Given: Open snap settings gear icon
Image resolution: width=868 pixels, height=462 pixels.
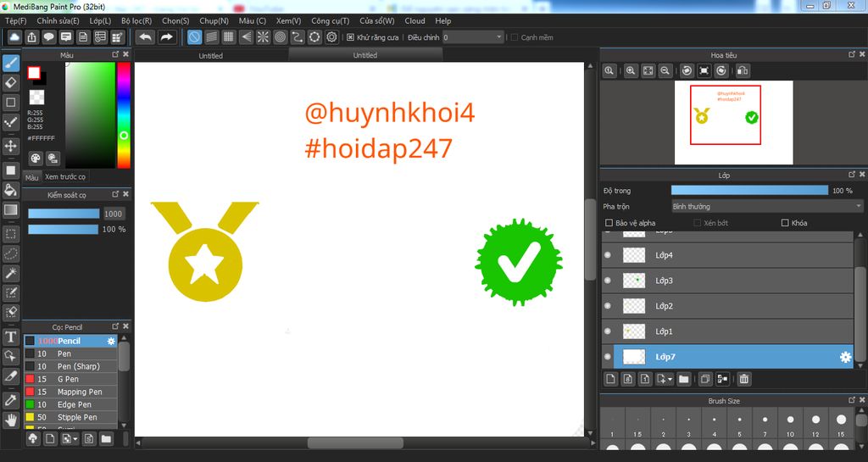Looking at the screenshot, I should [331, 37].
